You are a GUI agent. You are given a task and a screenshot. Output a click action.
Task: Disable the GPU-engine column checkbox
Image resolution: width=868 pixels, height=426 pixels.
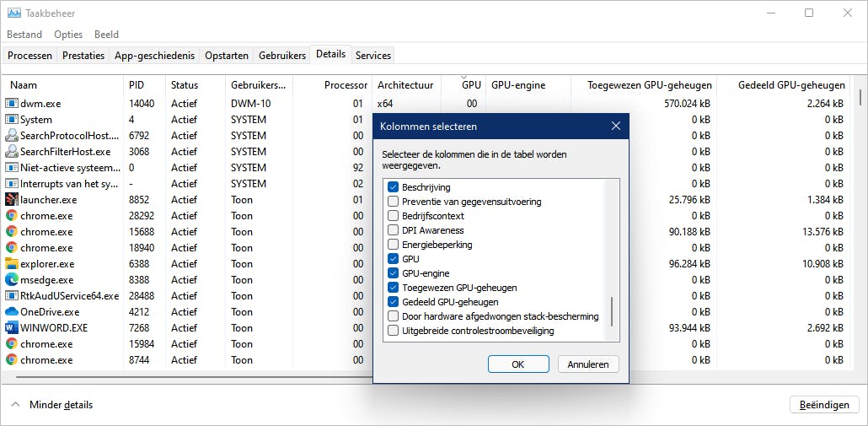coord(393,273)
